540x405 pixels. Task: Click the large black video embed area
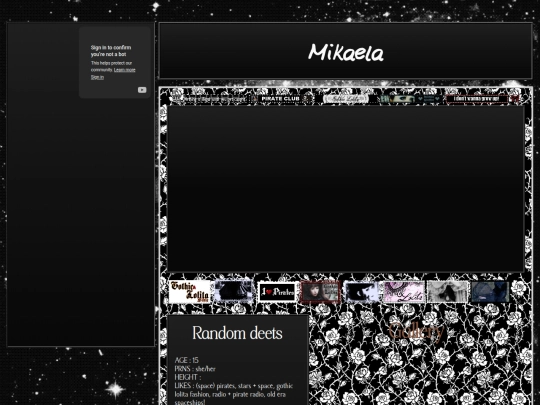[345, 189]
